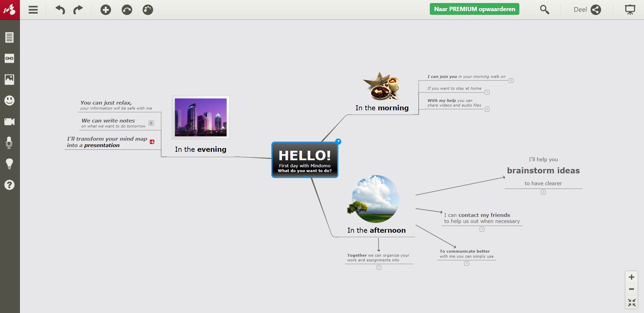Select the 'In the afternoon' topic

coord(377,230)
